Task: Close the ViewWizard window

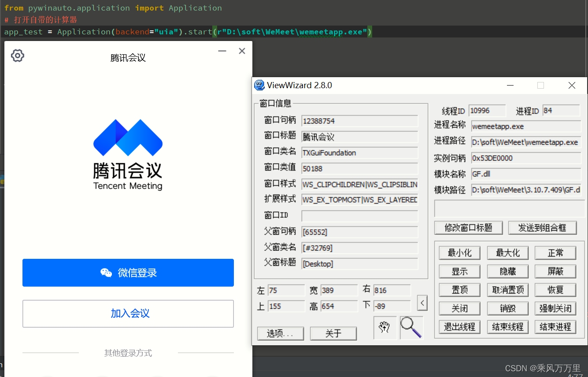Action: tap(572, 86)
